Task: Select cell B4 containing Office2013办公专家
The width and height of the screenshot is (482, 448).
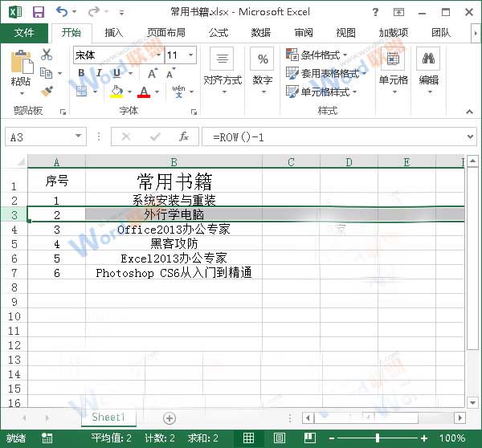Action: (x=174, y=230)
